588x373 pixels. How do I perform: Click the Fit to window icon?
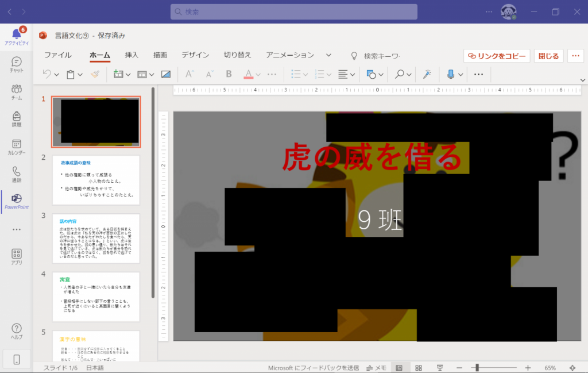(572, 368)
